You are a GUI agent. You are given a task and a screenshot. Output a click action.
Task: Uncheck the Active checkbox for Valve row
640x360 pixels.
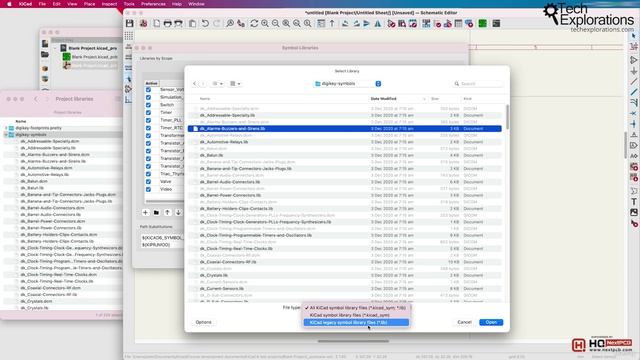[x=148, y=182]
